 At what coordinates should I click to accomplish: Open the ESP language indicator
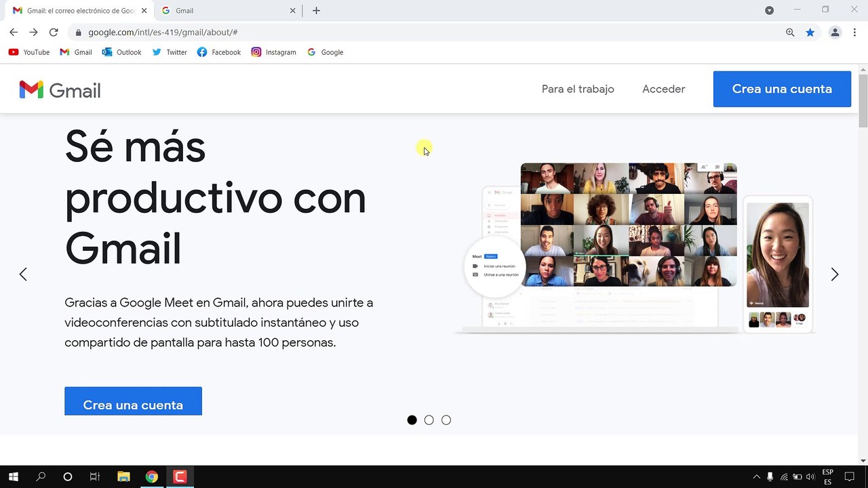828,477
